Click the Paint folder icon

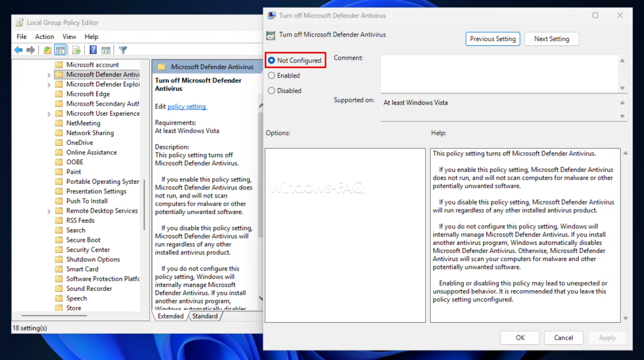[59, 172]
